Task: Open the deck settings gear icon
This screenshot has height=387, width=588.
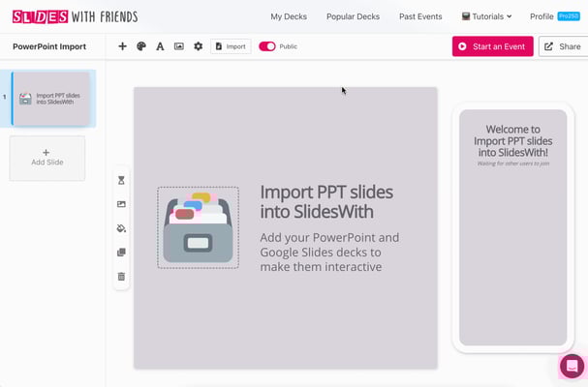Action: [198, 46]
